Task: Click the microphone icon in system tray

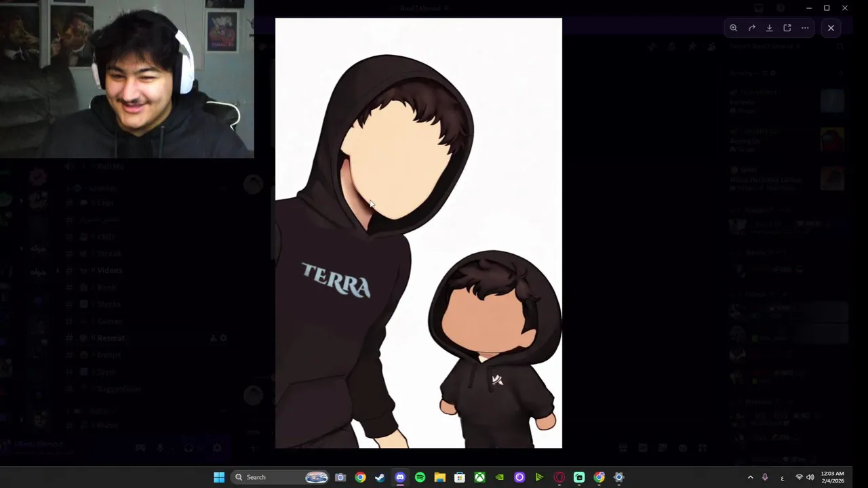Action: point(765,477)
